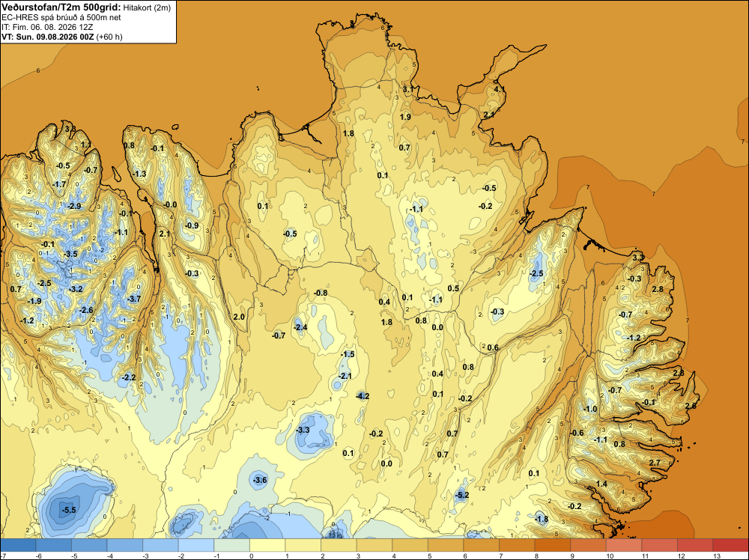Image resolution: width=749 pixels, height=560 pixels.
Task: Click the -1.9 temperature value
Action: coord(34,301)
